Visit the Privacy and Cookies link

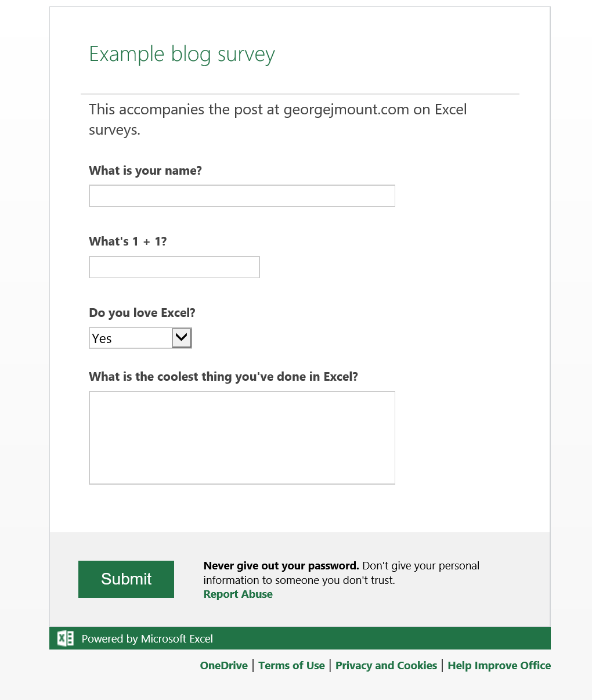[x=386, y=666]
